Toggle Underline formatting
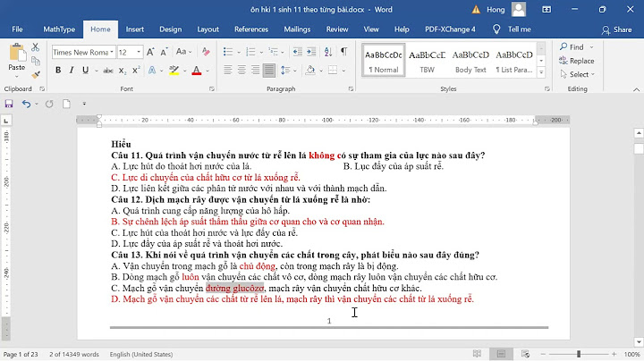644x361 pixels. click(x=86, y=71)
